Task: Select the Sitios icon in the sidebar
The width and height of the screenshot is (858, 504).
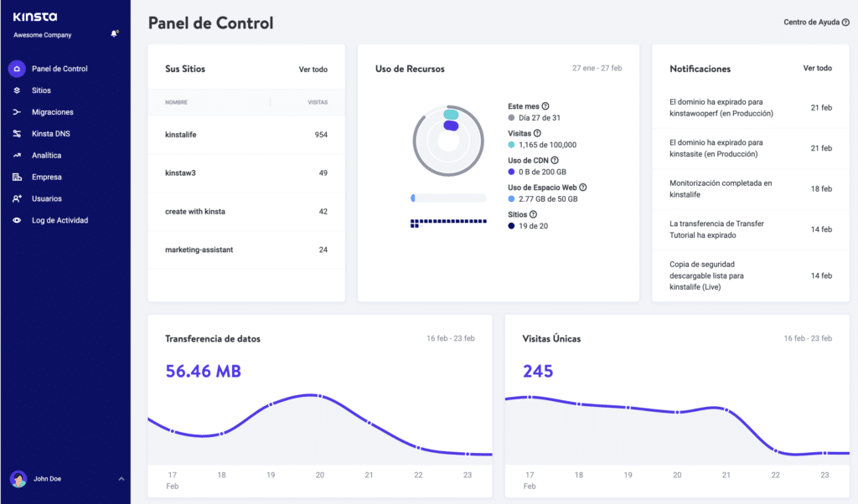Action: (15, 90)
